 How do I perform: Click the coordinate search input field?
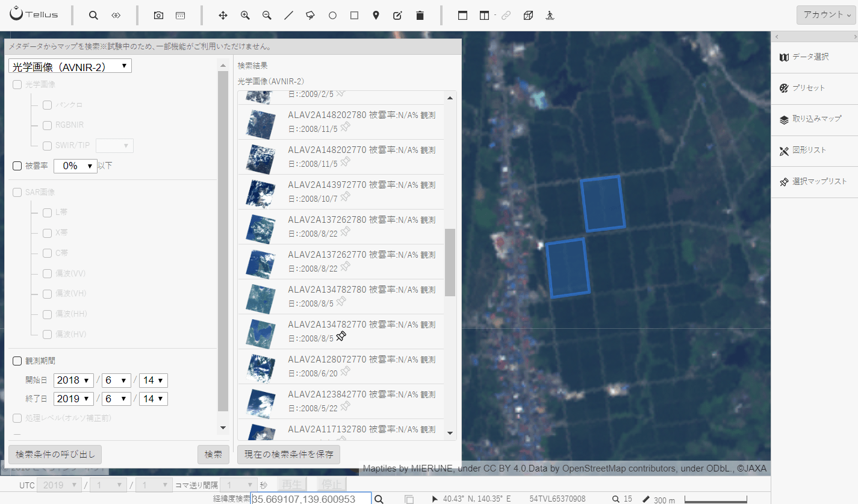(311, 499)
